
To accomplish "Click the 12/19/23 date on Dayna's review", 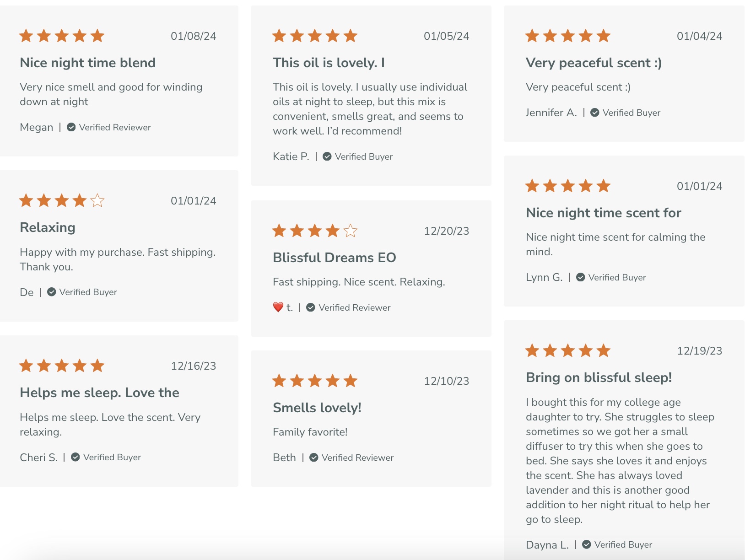I will 700,351.
